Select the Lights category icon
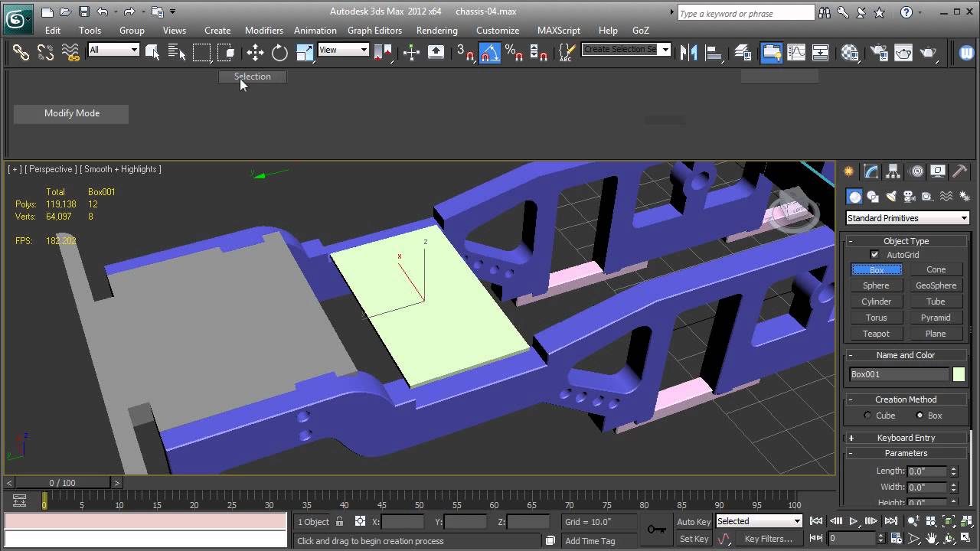This screenshot has height=551, width=980. point(890,197)
